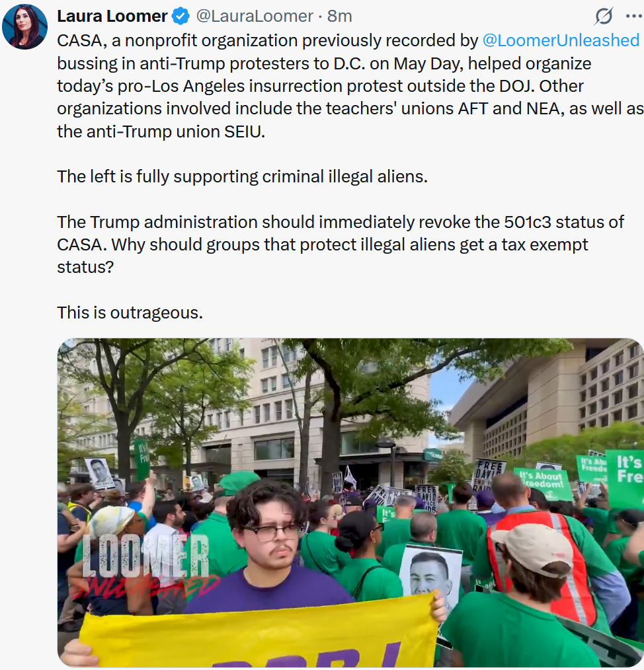Image resolution: width=644 pixels, height=670 pixels.
Task: Open the three-dot more options menu
Action: pyautogui.click(x=633, y=17)
